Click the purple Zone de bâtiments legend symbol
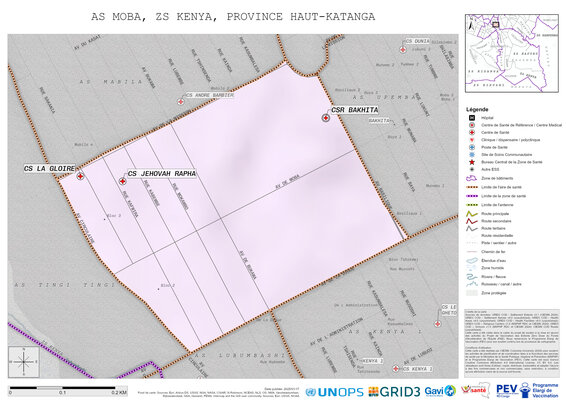Image resolution: width=566 pixels, height=400 pixels. click(x=471, y=178)
